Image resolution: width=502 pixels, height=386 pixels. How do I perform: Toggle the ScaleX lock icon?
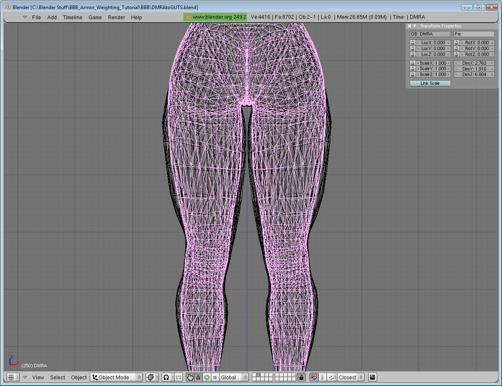click(413, 63)
